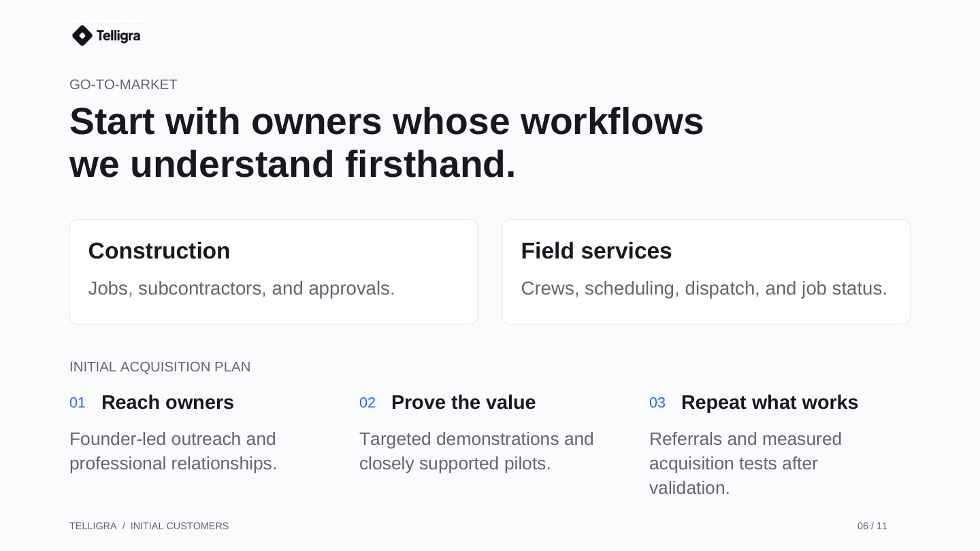This screenshot has width=980, height=551.
Task: Click the Telligra wordmark text
Action: tap(118, 35)
